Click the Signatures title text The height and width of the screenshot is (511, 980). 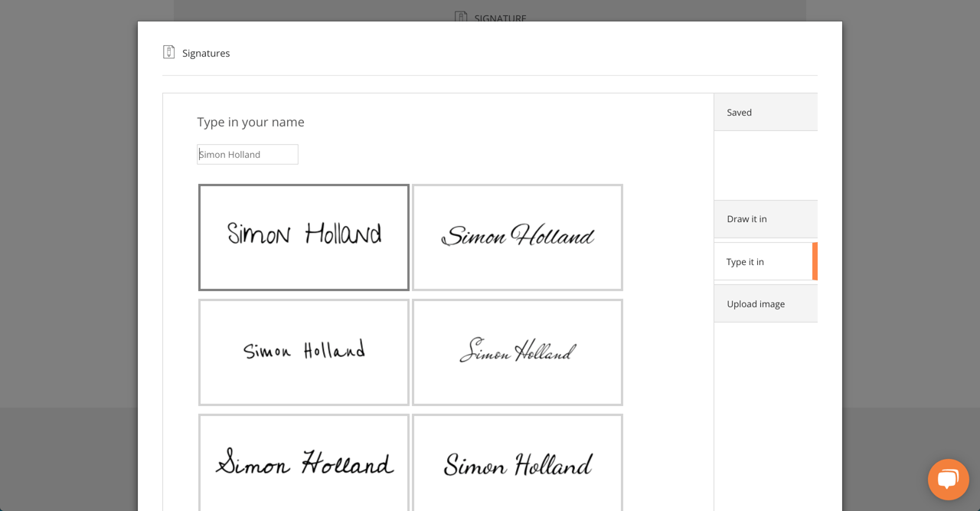tap(205, 53)
